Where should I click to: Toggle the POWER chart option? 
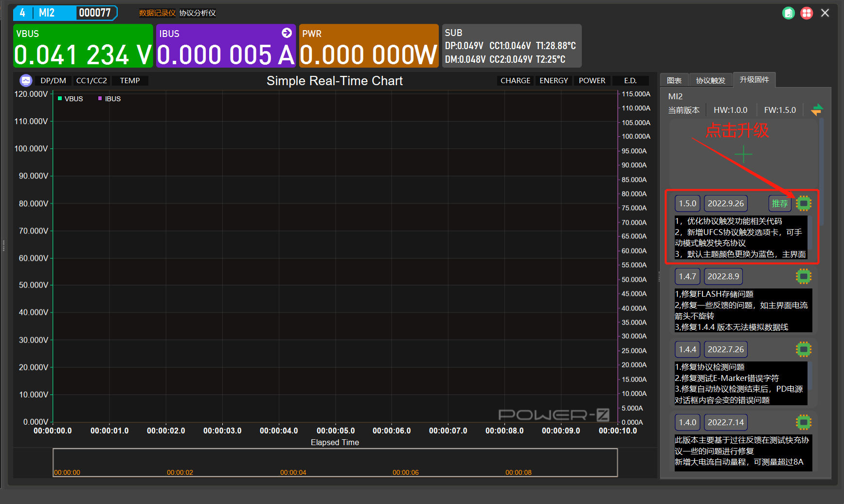click(x=592, y=81)
